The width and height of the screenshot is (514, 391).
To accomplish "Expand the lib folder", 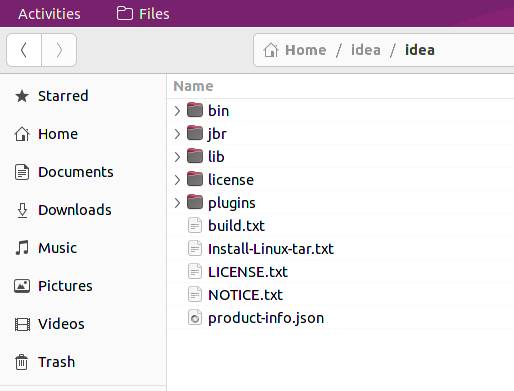I will click(x=177, y=157).
